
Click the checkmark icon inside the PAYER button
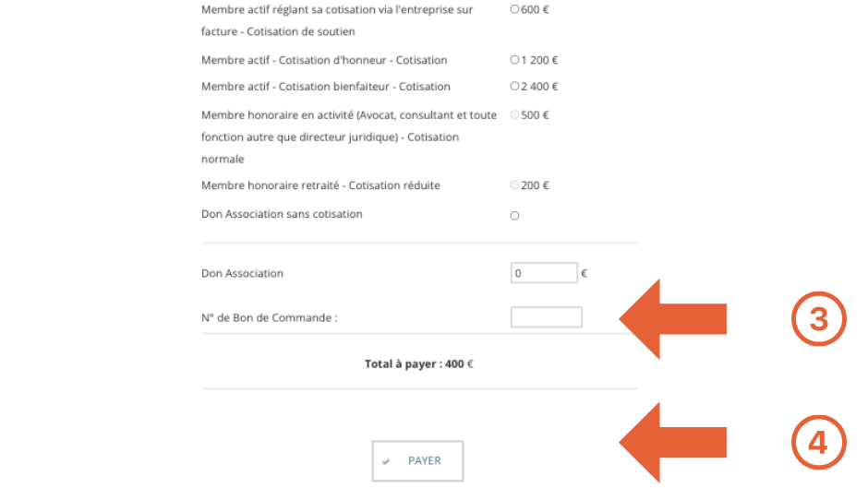pyautogui.click(x=386, y=461)
